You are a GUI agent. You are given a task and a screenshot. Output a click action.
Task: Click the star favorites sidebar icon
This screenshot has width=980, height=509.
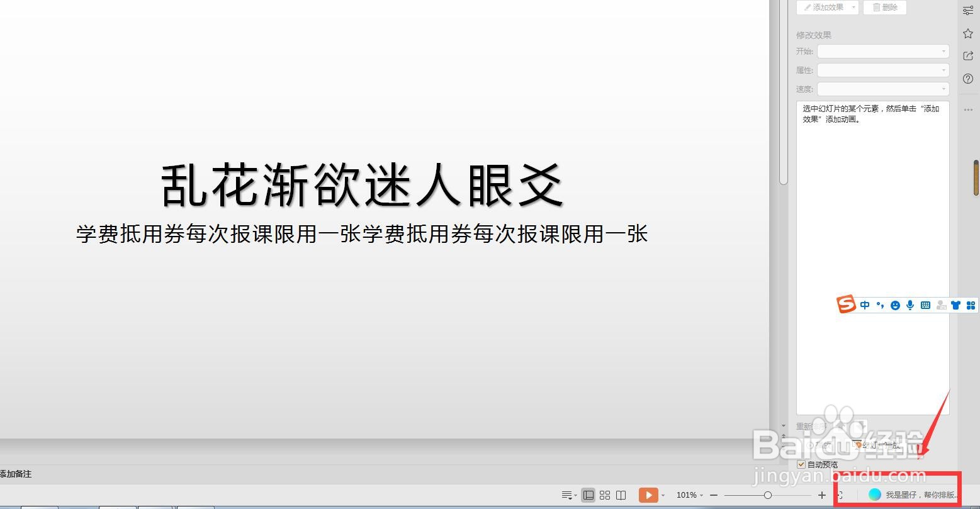pos(968,33)
